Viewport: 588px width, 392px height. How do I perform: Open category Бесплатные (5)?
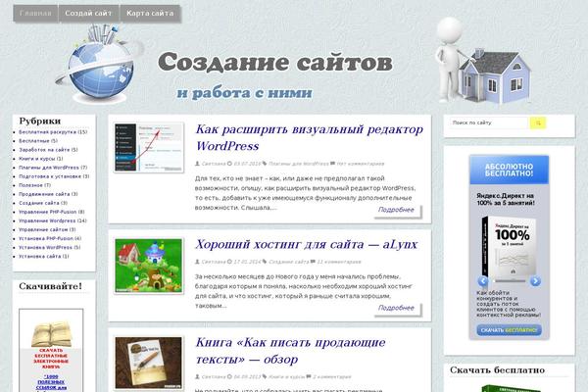(38, 141)
